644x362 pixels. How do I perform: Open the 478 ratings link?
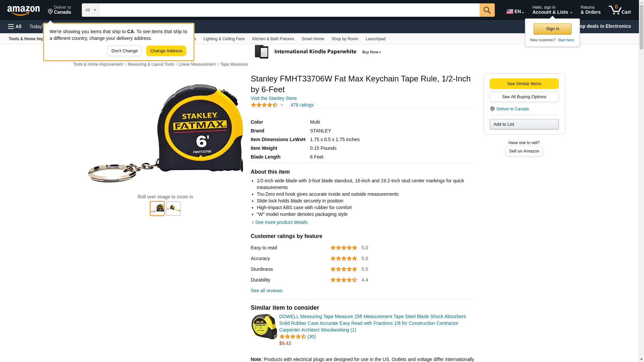click(302, 105)
